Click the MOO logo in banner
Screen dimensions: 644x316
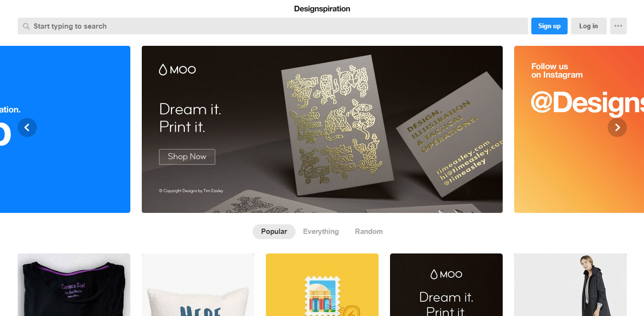pos(177,70)
